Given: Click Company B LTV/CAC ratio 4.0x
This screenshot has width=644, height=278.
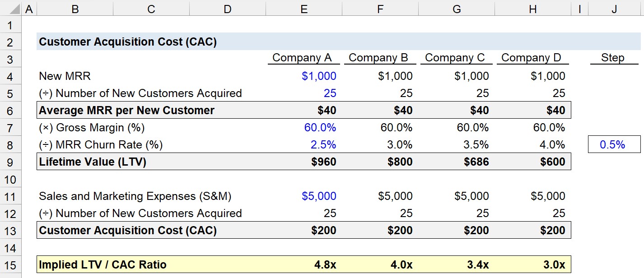Looking at the screenshot, I should coord(380,265).
